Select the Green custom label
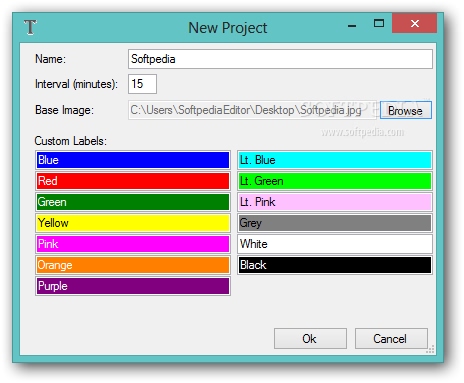Screen dimensions: 464x383 [x=133, y=202]
